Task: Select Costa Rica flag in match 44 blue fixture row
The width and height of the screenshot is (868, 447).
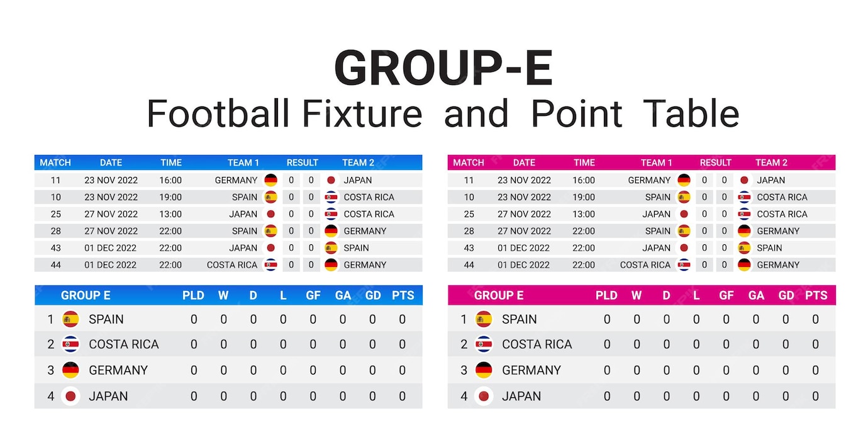Action: [271, 265]
